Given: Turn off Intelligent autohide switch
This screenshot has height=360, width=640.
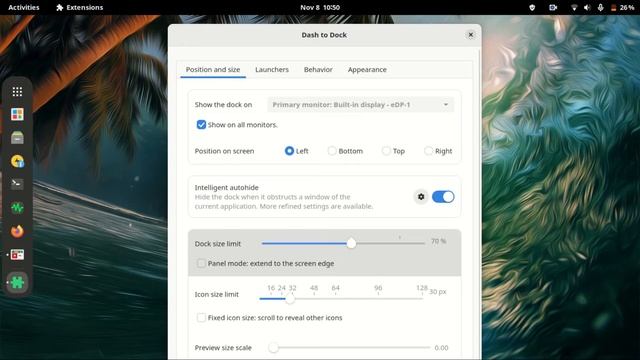Looking at the screenshot, I should (443, 197).
